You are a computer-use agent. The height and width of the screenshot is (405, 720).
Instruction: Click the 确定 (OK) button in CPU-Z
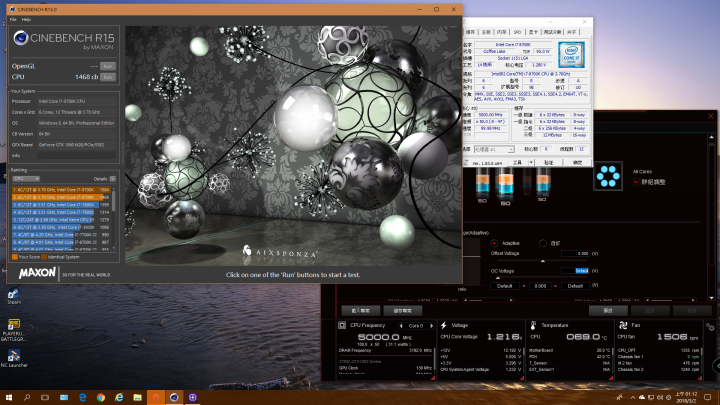click(577, 163)
